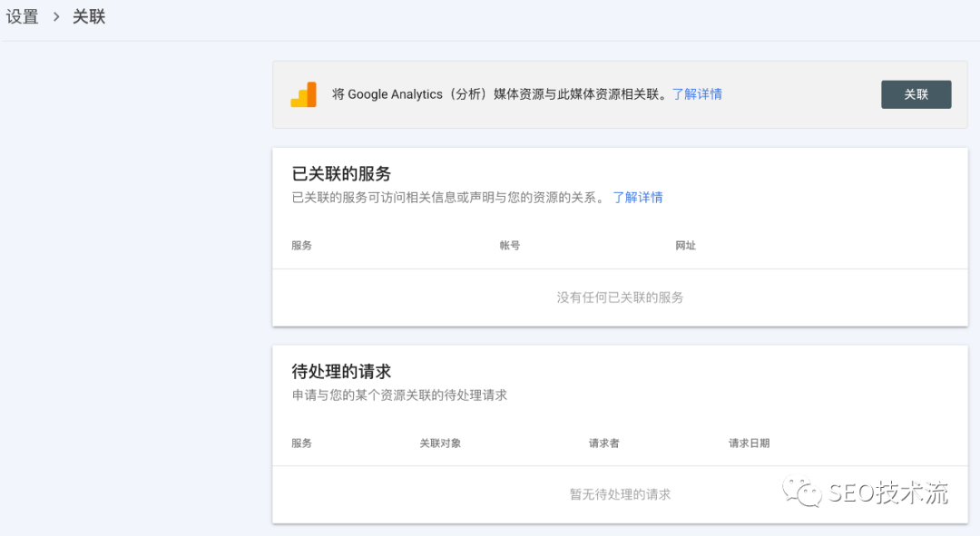
Task: Click the 请求日期 column header
Action: pyautogui.click(x=749, y=443)
